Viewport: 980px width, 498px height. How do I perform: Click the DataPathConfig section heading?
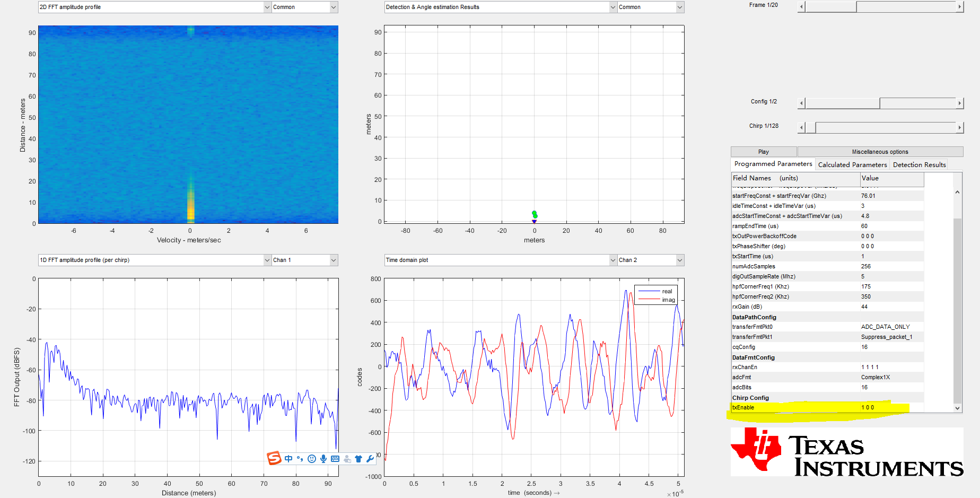click(754, 317)
